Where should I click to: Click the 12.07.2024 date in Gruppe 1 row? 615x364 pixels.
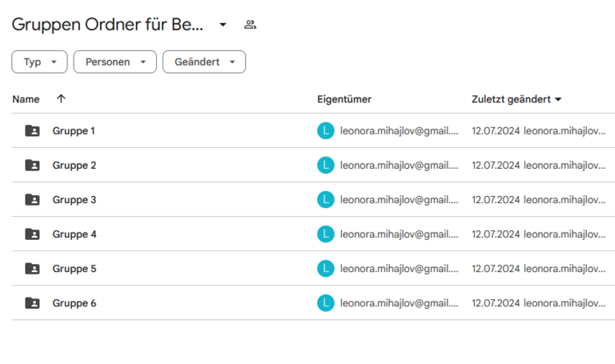[496, 131]
